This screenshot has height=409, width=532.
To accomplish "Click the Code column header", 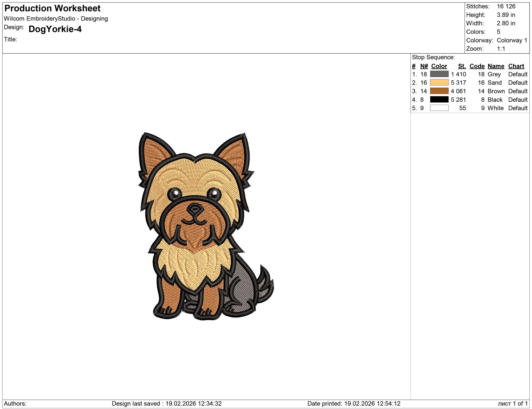I will [477, 66].
